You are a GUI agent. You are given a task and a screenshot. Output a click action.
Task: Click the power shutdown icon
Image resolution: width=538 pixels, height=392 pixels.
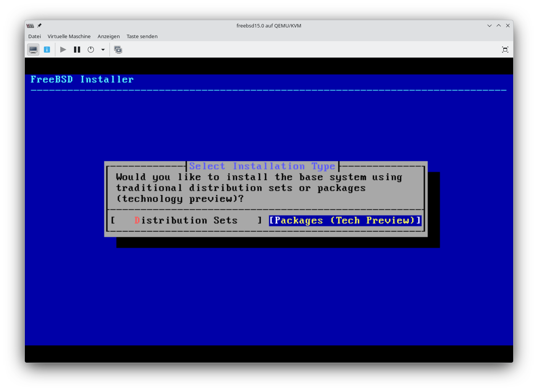tap(91, 50)
